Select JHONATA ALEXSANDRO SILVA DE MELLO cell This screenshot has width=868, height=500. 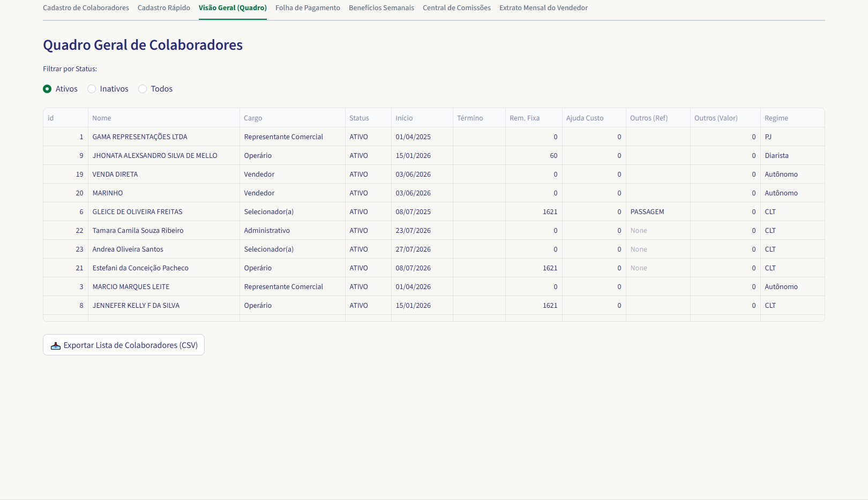pos(164,155)
